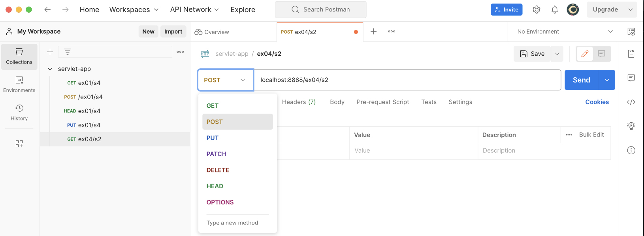The height and width of the screenshot is (236, 644).
Task: Select PATCH from the method list
Action: pos(237,154)
